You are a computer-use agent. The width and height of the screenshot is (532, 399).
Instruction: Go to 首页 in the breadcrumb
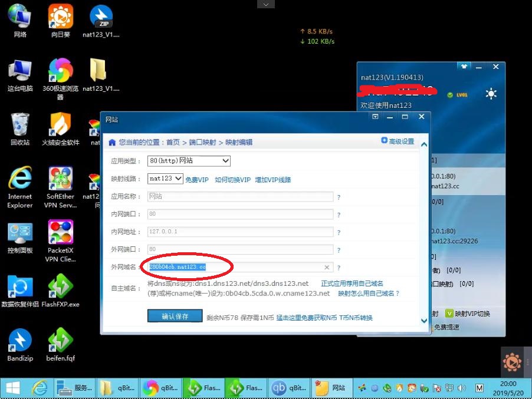(x=173, y=143)
